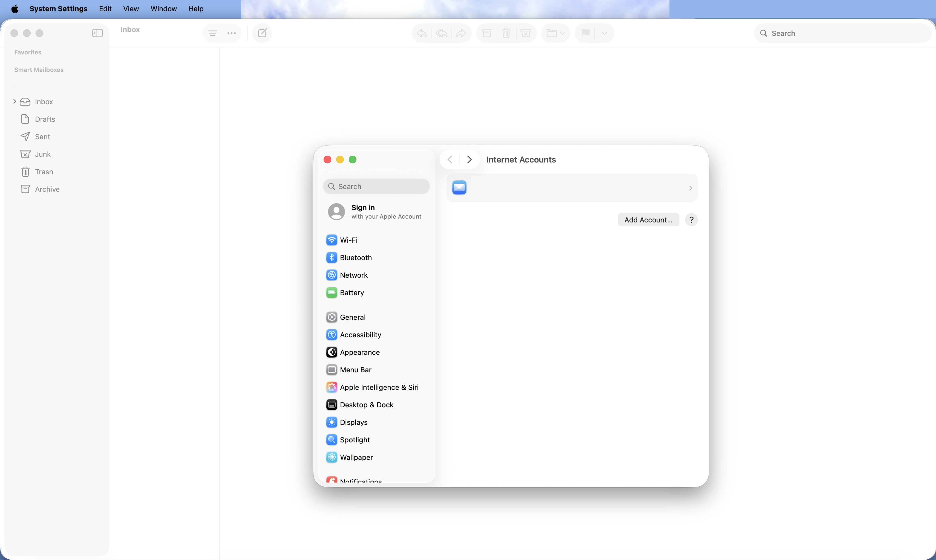Screen dimensions: 936x560
Task: Flag the message in Mail toolbar
Action: tap(585, 33)
